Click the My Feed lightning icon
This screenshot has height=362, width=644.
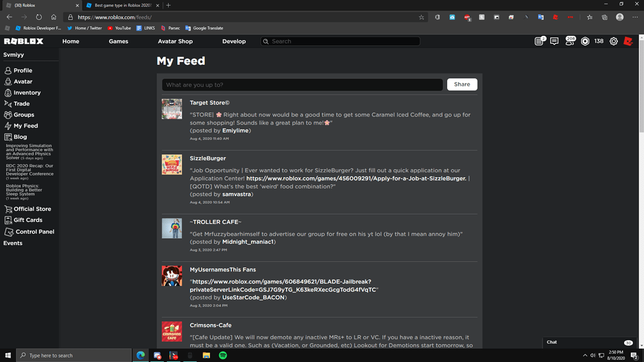[x=8, y=126]
